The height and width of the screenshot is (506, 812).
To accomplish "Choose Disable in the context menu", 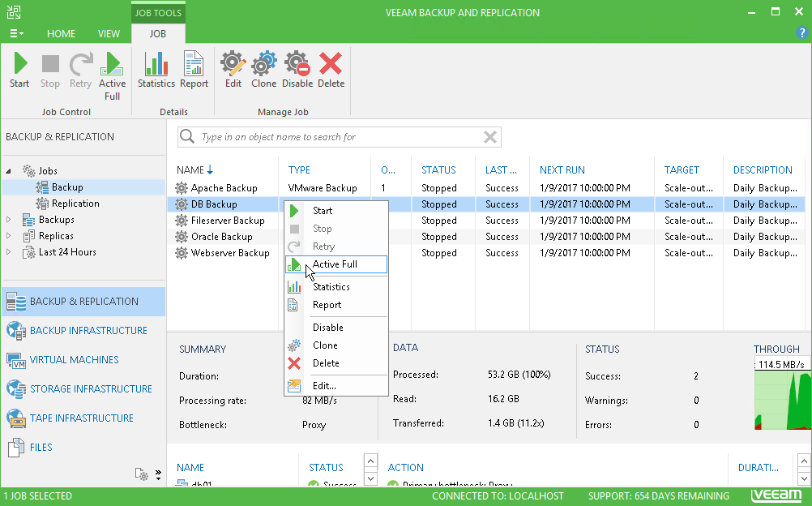I will tap(336, 327).
